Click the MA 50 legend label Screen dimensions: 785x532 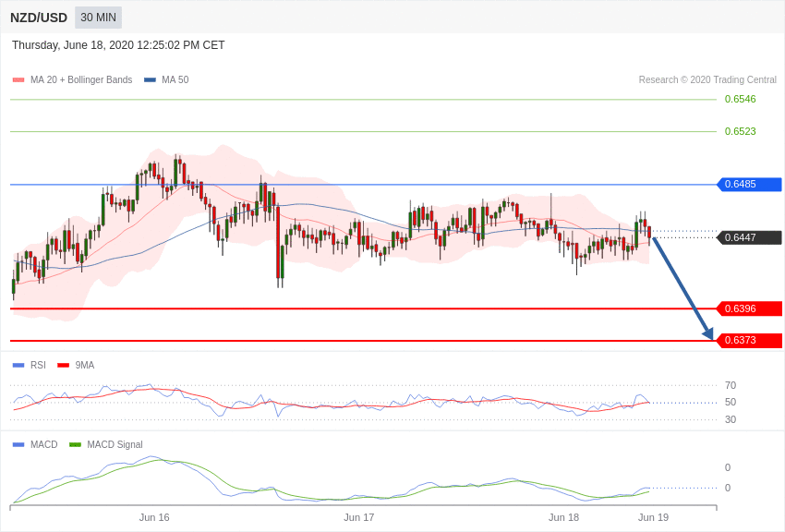[x=175, y=80]
